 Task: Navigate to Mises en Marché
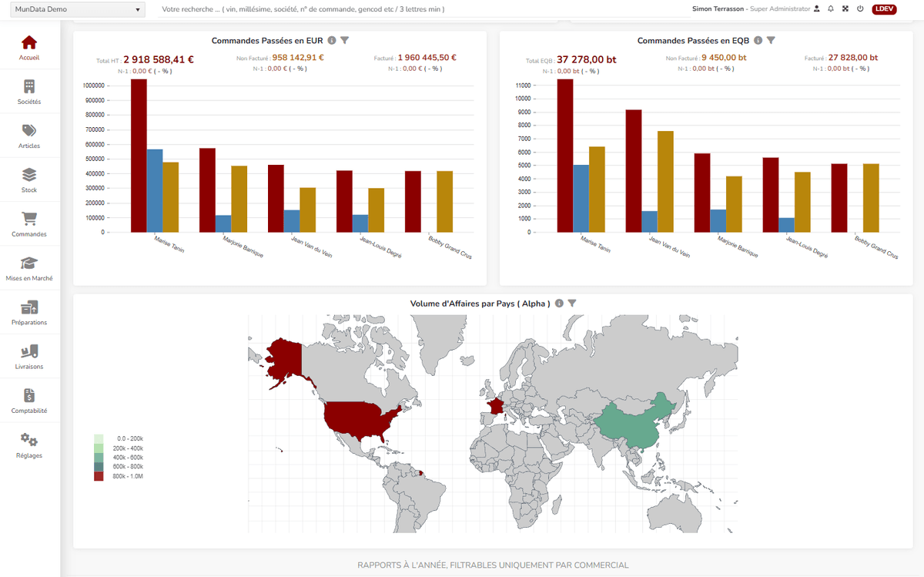[29, 268]
